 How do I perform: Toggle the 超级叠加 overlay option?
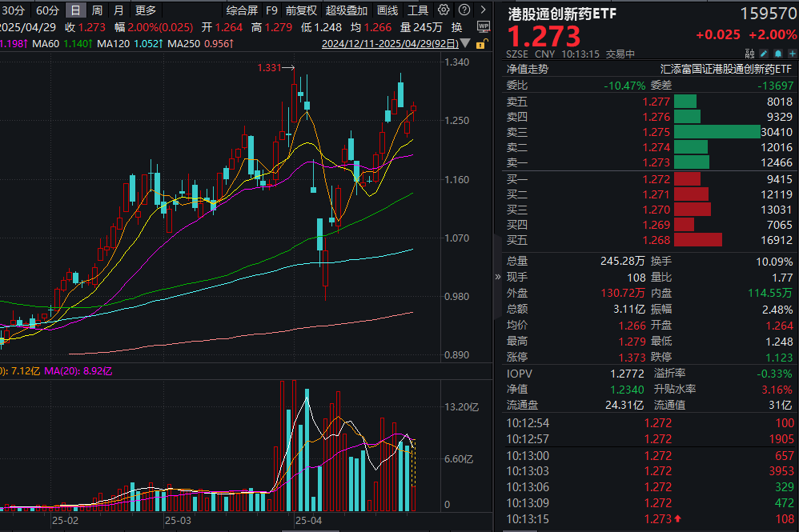(347, 10)
